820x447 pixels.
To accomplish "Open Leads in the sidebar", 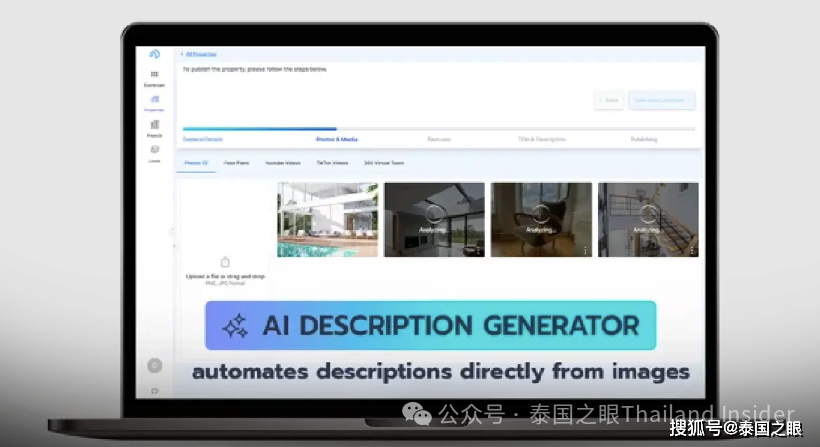I will point(154,153).
